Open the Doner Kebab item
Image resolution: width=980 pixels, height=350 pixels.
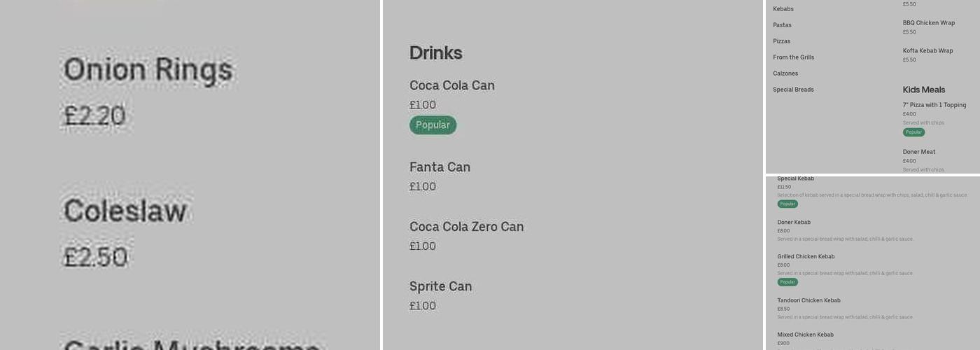pos(794,223)
